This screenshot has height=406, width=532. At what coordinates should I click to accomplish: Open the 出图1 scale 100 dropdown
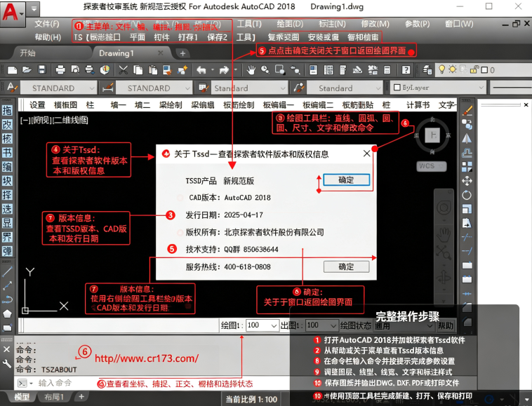point(321,325)
